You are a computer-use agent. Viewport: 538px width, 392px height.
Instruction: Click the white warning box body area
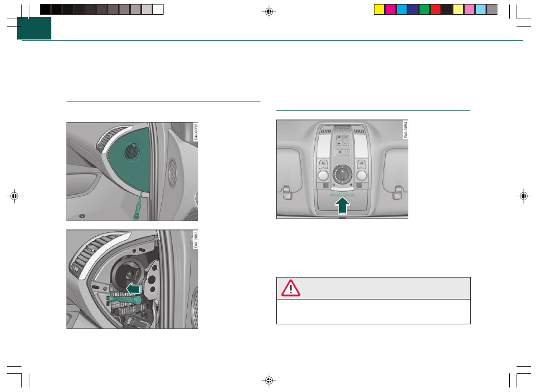point(373,312)
